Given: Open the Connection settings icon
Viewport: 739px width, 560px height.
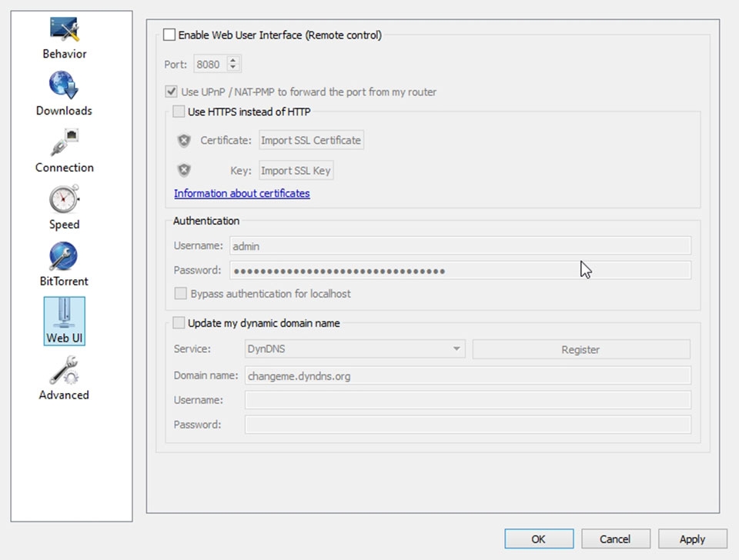Looking at the screenshot, I should (x=64, y=152).
